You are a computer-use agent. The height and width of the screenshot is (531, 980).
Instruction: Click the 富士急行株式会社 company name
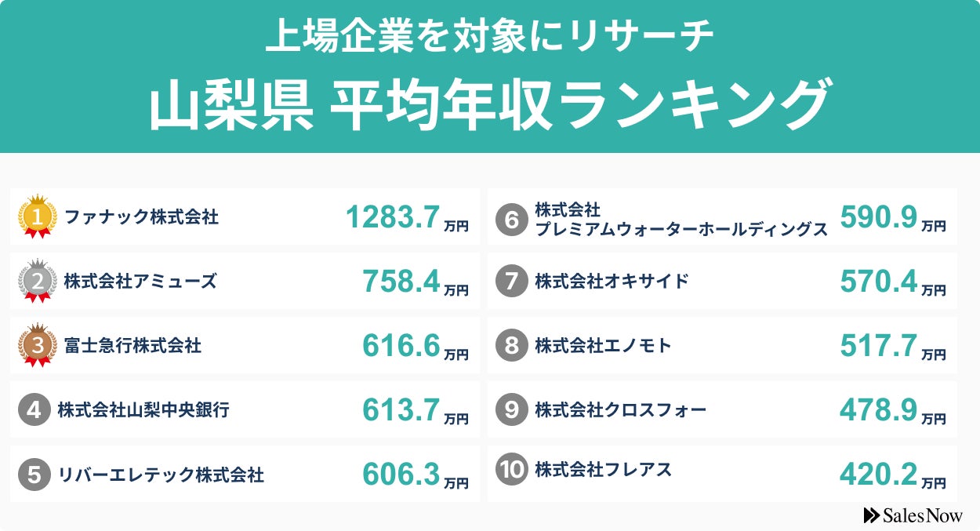coord(133,345)
